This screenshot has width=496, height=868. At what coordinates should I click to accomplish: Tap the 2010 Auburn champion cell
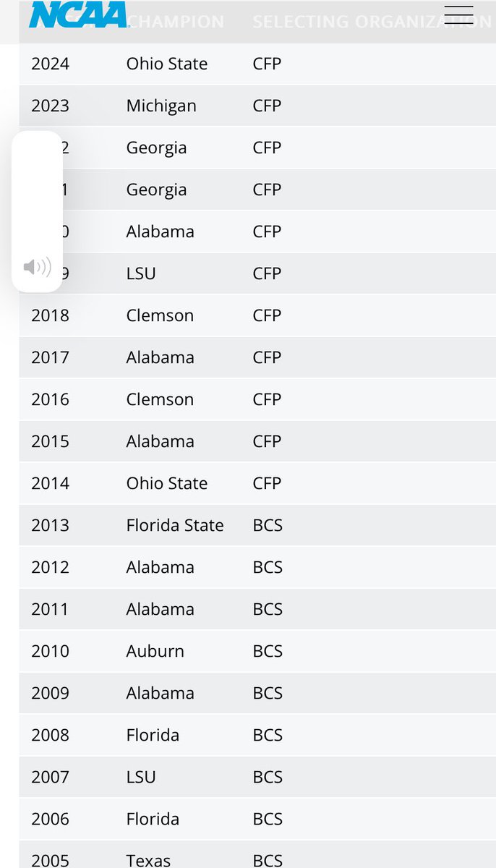[x=155, y=651]
